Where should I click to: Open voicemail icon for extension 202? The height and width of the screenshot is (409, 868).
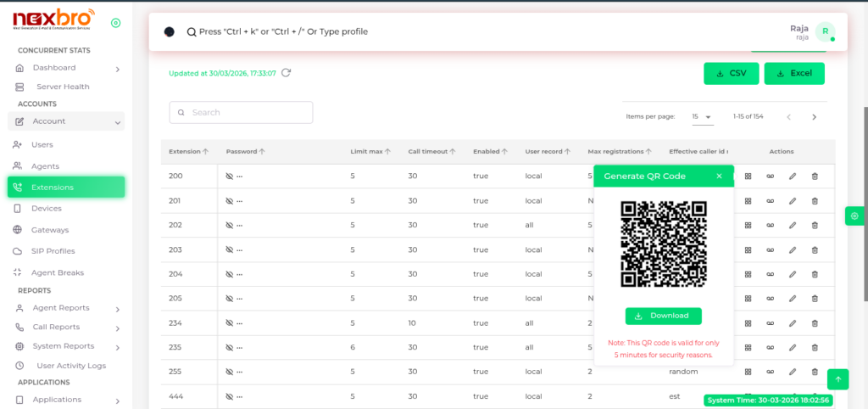click(x=770, y=226)
